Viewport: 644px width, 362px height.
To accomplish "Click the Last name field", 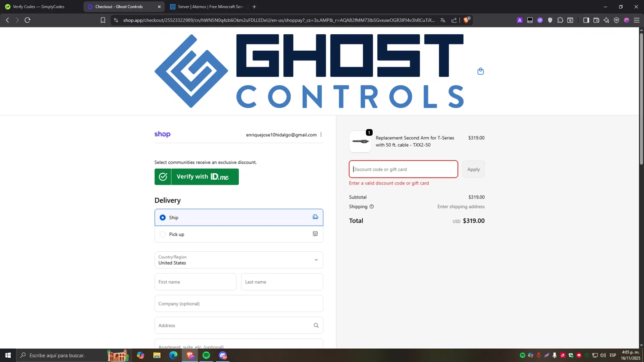I will tap(282, 282).
